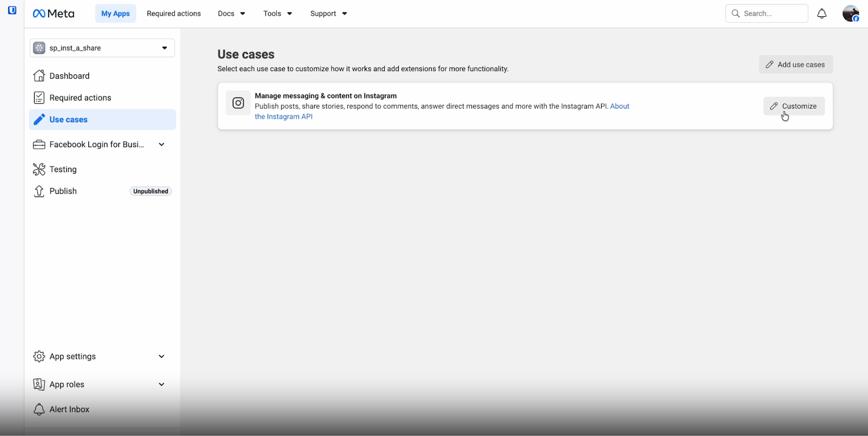The image size is (868, 436).
Task: Click the Unpublished status badge
Action: coord(151,191)
